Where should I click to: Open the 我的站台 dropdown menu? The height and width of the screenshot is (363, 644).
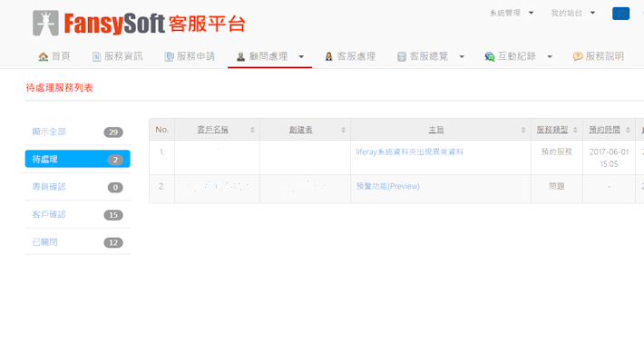(x=572, y=13)
